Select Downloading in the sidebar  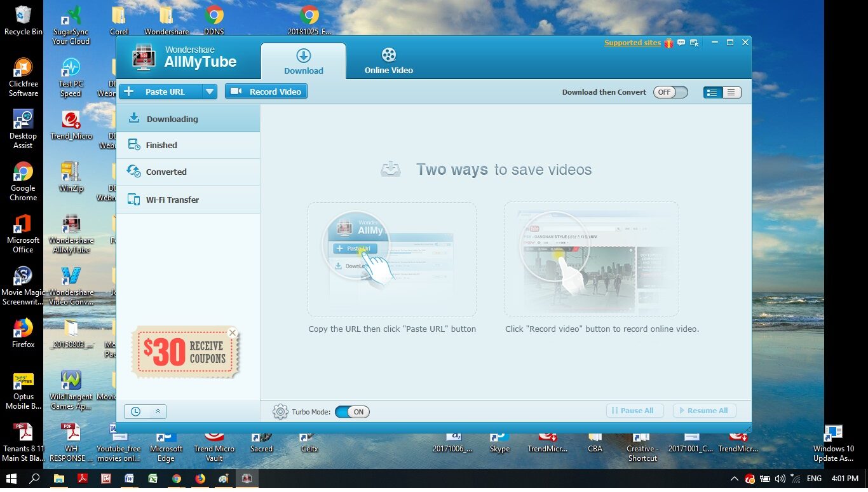[188, 119]
